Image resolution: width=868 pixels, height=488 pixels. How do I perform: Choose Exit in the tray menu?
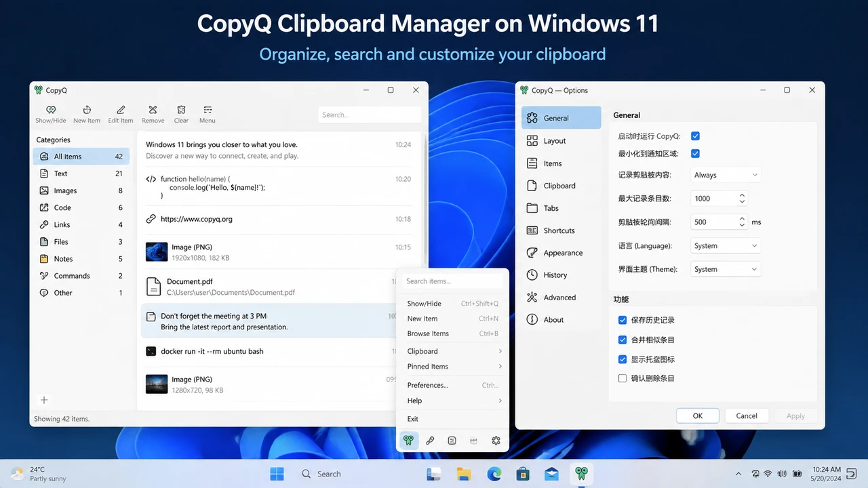click(454, 419)
